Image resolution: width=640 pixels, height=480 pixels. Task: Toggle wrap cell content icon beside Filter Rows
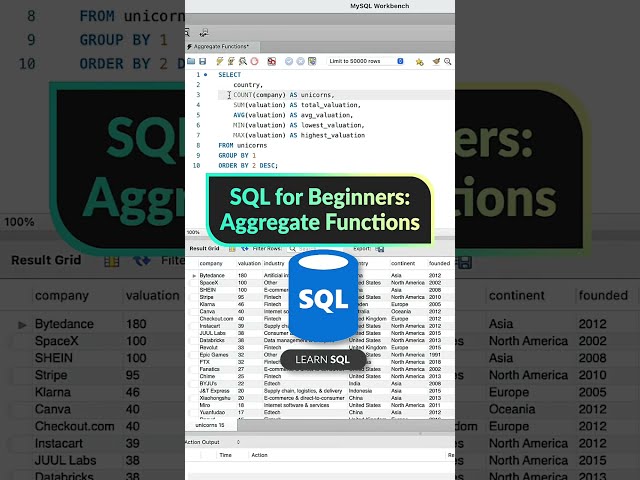(x=245, y=249)
